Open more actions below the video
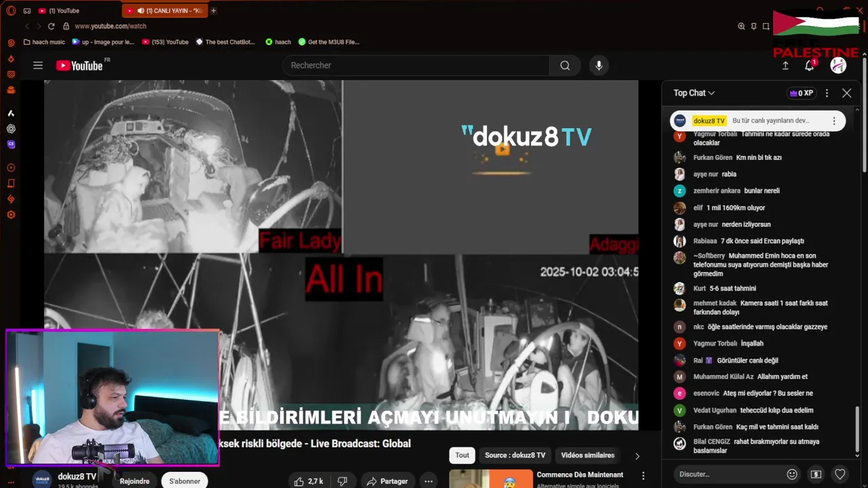Image resolution: width=868 pixels, height=488 pixels. [429, 481]
